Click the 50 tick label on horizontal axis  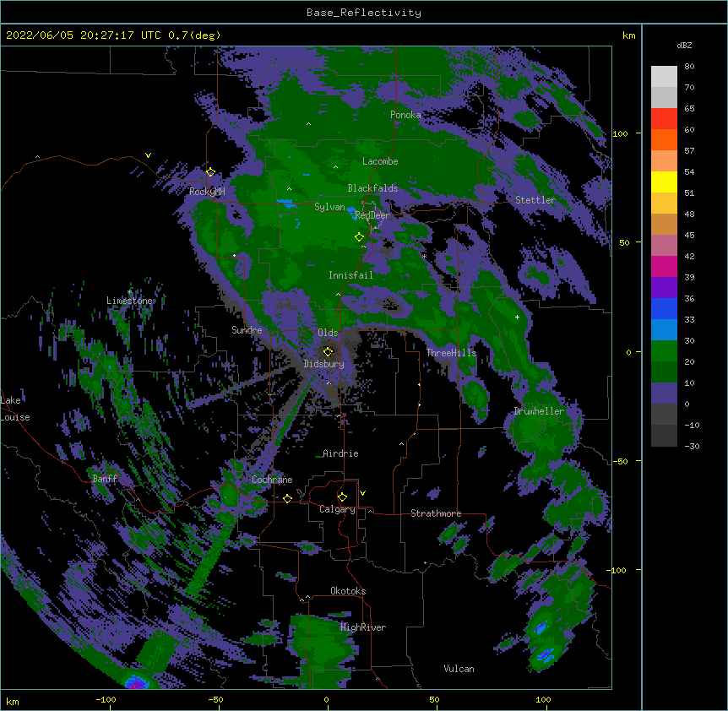click(x=434, y=699)
